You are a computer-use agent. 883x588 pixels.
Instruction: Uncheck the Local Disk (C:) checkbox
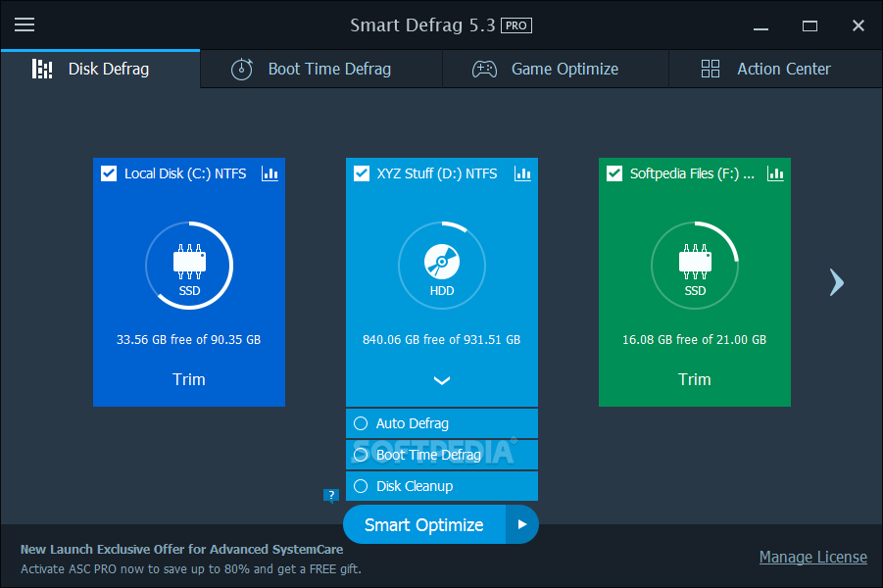click(109, 173)
